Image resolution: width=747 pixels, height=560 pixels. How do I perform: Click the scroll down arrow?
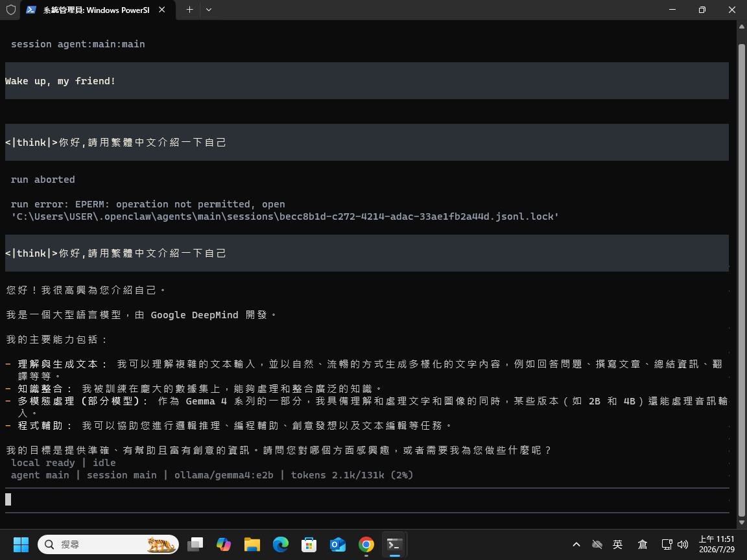click(741, 522)
